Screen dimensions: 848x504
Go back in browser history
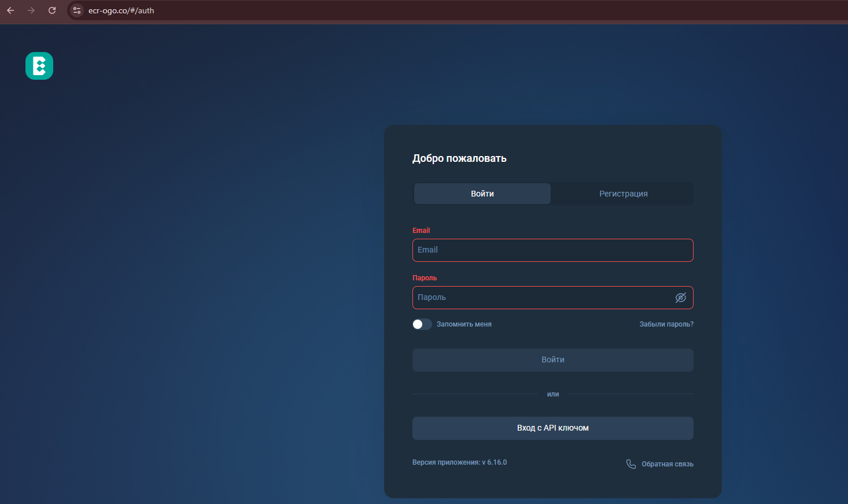click(10, 10)
